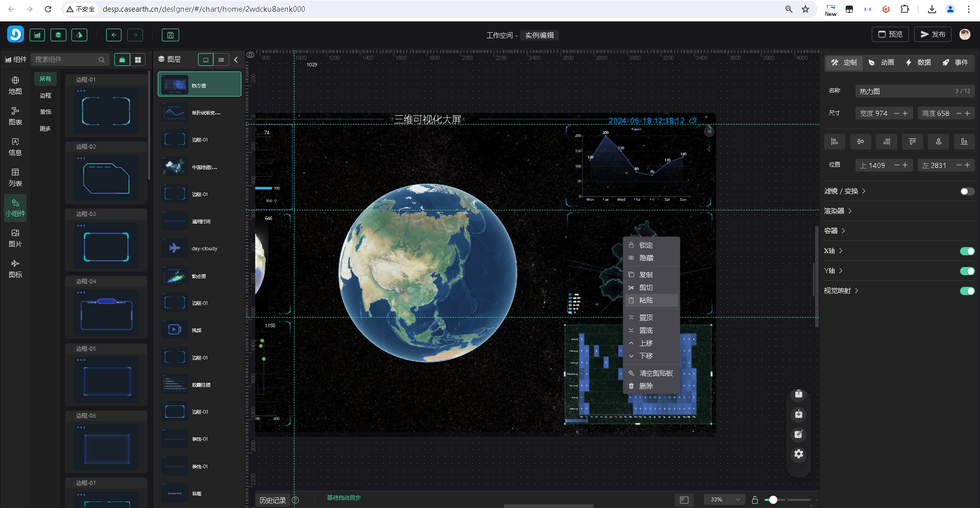
Task: Click the 发布 button
Action: pyautogui.click(x=933, y=34)
